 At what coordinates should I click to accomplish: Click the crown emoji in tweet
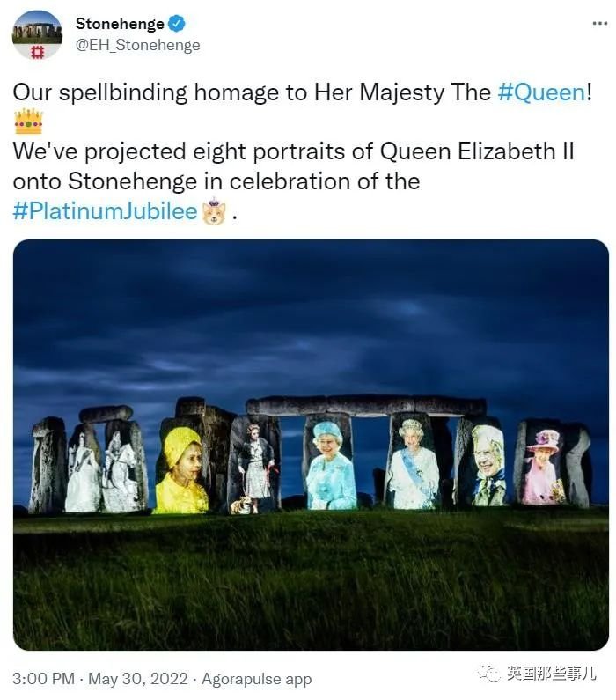(28, 122)
